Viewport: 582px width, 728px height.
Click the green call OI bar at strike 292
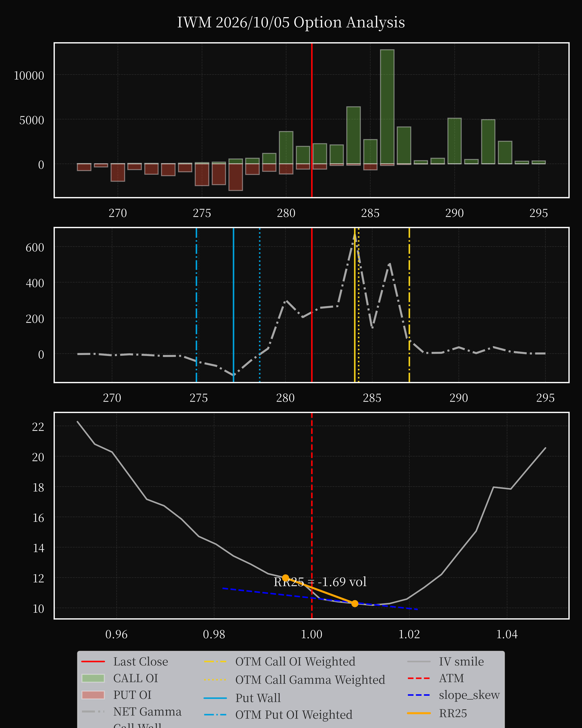click(488, 142)
